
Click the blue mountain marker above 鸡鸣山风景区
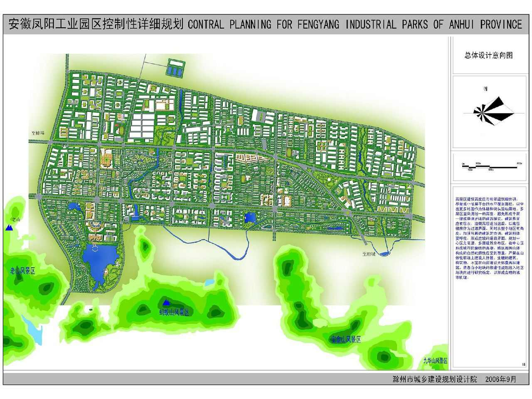click(166, 303)
